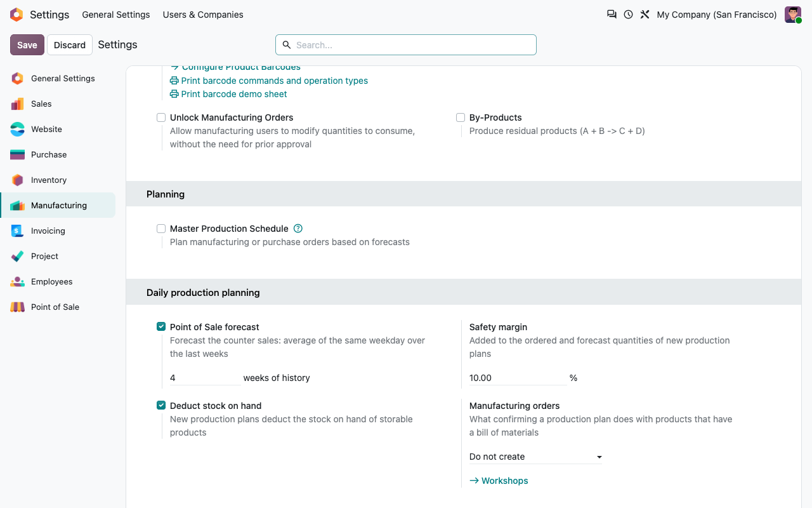
Task: Click the Inventory app icon in sidebar
Action: pos(17,180)
